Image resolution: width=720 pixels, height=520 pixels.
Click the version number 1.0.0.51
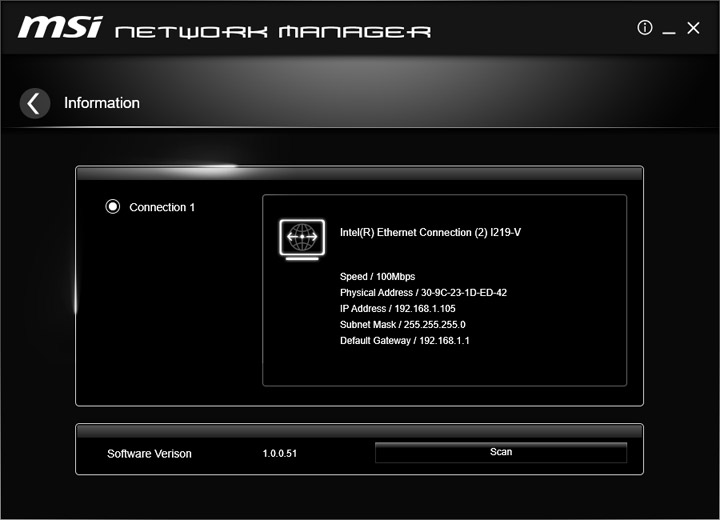[280, 453]
